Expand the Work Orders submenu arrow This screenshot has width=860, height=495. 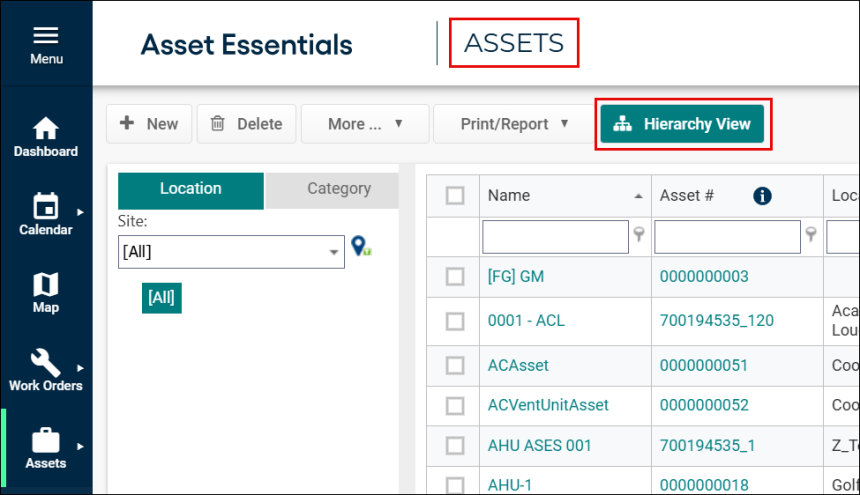click(x=81, y=368)
